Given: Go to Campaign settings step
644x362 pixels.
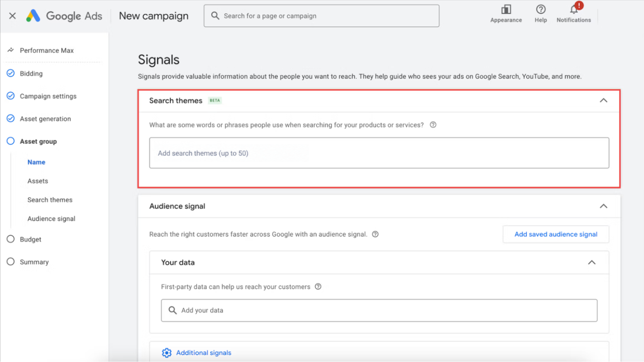Looking at the screenshot, I should [x=48, y=96].
